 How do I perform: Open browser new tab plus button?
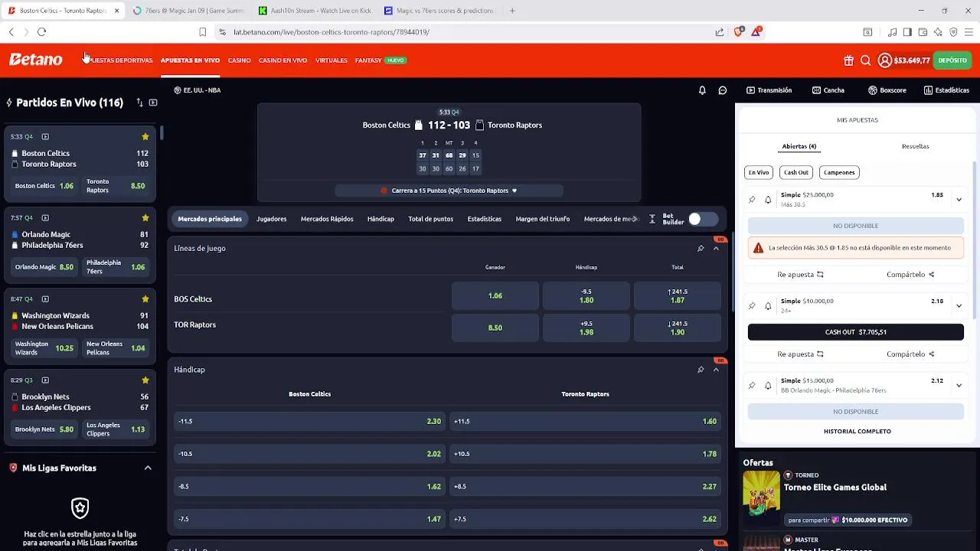pos(512,11)
